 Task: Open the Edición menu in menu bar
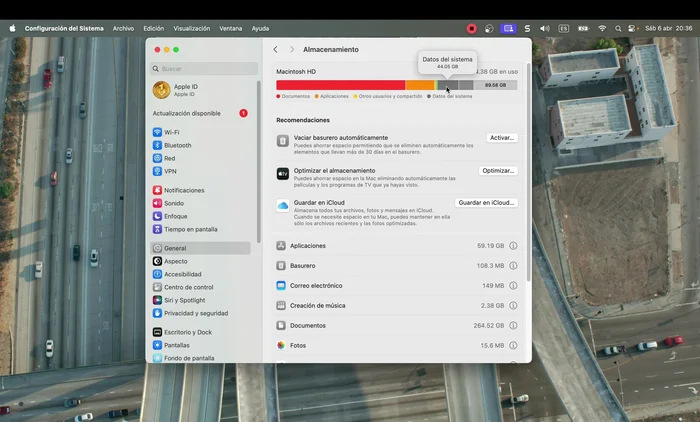click(x=153, y=29)
